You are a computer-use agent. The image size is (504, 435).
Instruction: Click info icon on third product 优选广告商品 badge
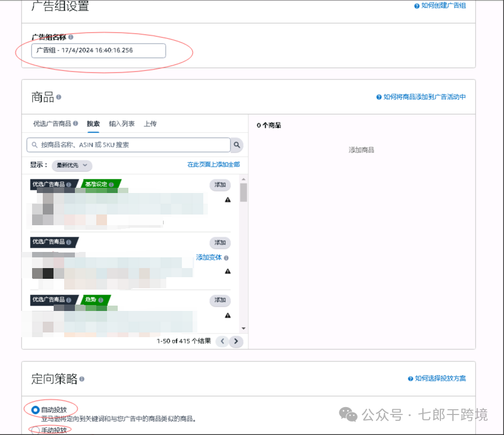[68, 300]
